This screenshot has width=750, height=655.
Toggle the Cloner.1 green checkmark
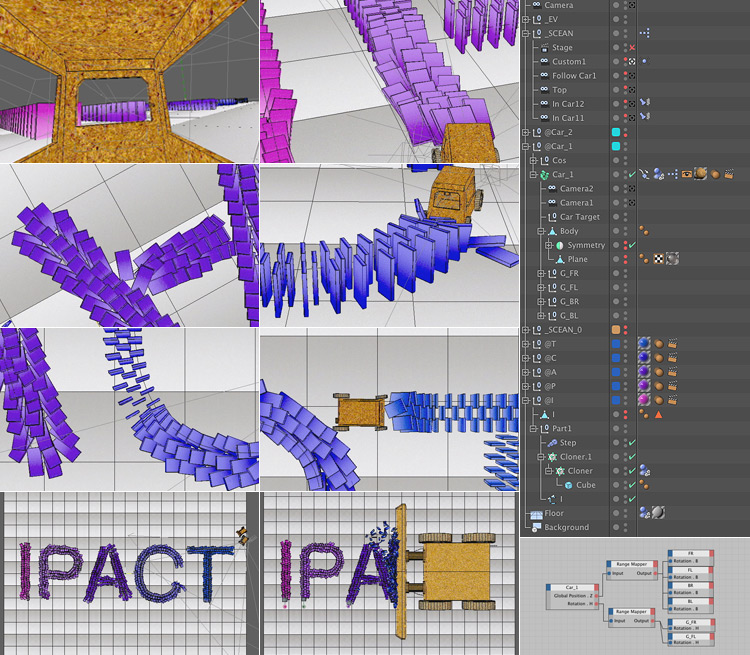point(632,457)
